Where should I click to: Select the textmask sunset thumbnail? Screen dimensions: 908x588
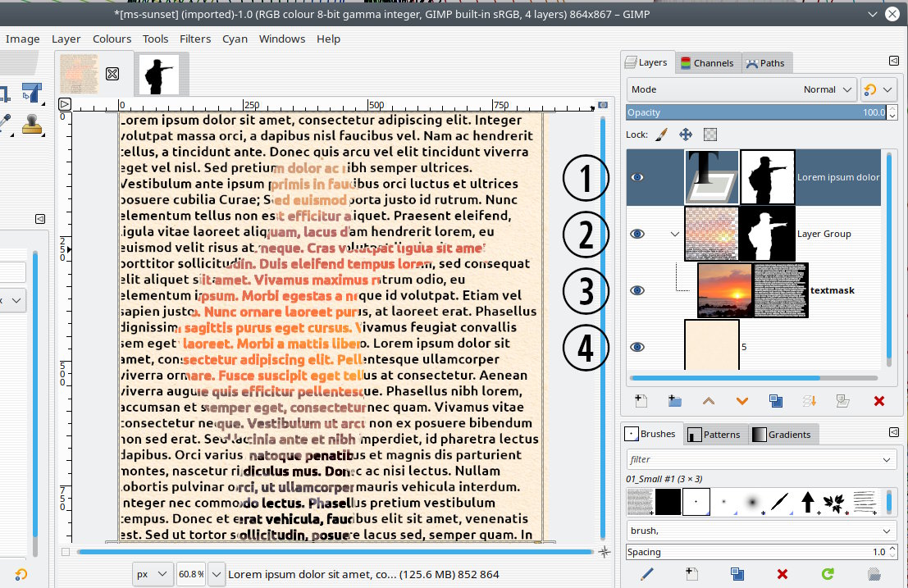click(724, 290)
